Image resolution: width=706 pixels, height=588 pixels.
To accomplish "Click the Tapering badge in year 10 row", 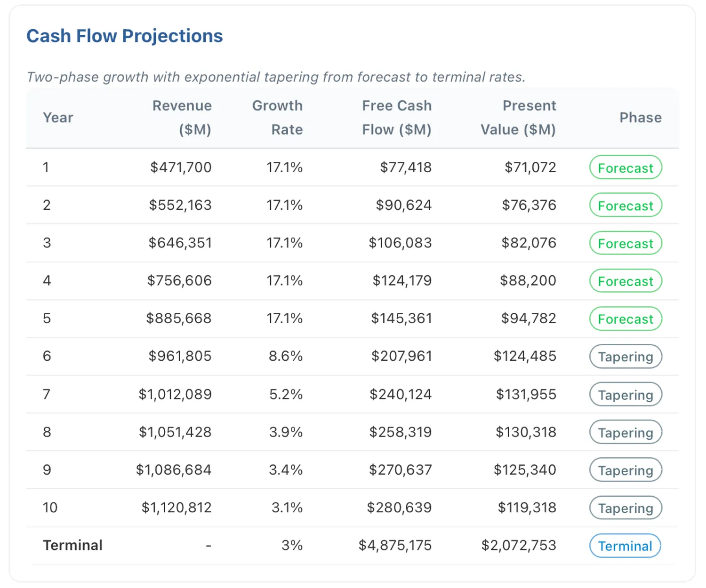I will [x=626, y=508].
